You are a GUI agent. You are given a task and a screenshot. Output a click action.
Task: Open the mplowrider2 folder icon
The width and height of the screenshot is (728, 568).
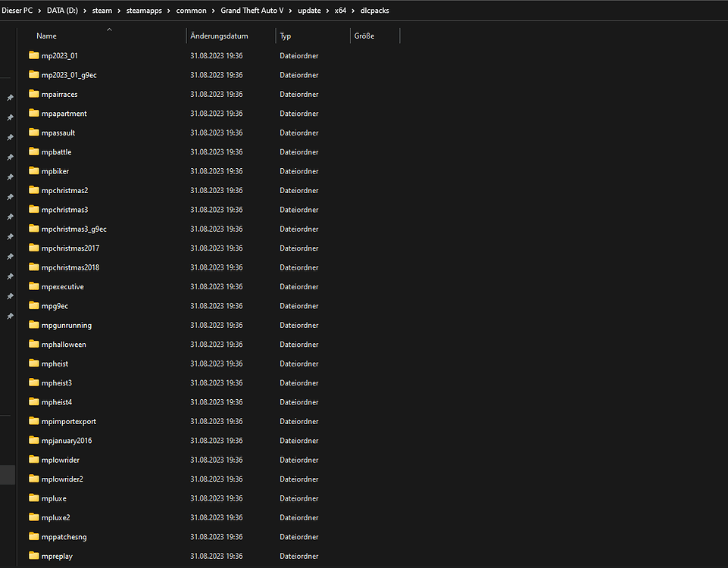[x=35, y=479]
